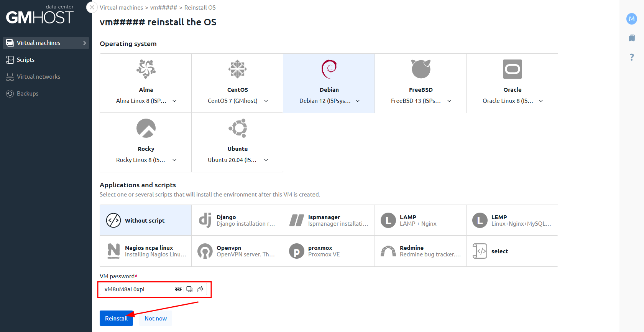Choose the CentOS operating system icon

click(x=237, y=69)
